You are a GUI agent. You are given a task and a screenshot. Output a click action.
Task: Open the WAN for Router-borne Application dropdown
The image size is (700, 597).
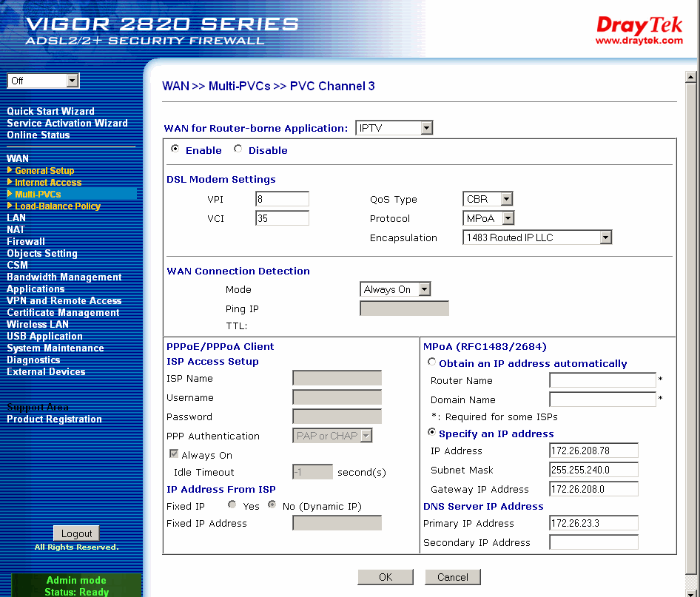[394, 128]
